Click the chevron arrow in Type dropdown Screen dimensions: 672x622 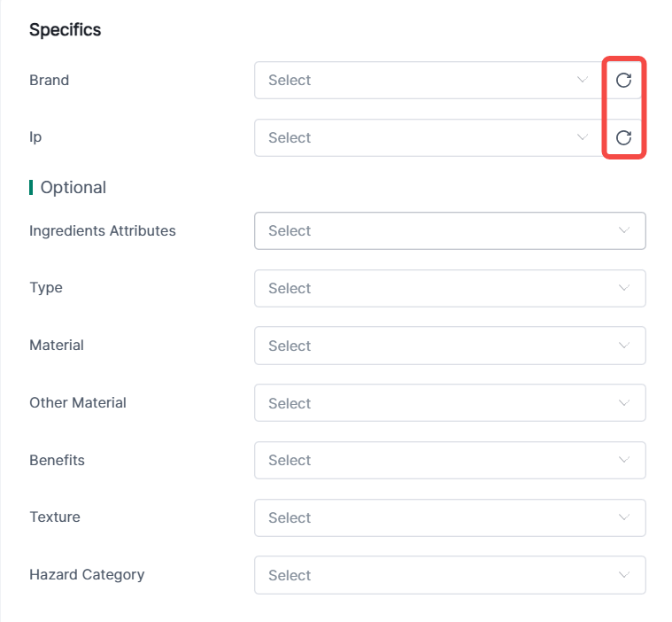point(624,288)
